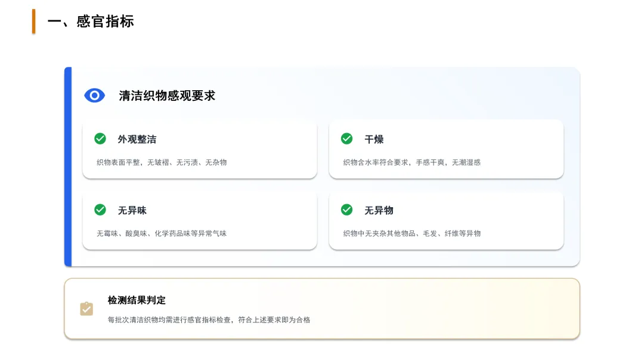Click the blue vertical accent bar

pyautogui.click(x=68, y=167)
